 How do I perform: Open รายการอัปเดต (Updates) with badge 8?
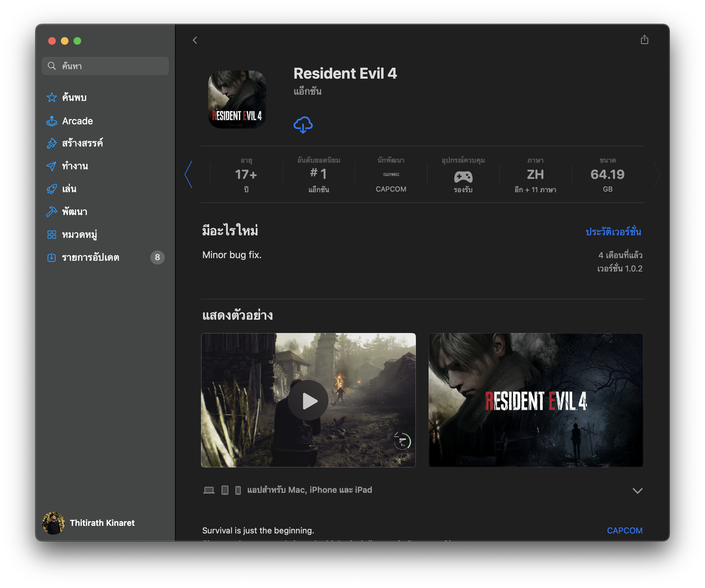click(91, 257)
